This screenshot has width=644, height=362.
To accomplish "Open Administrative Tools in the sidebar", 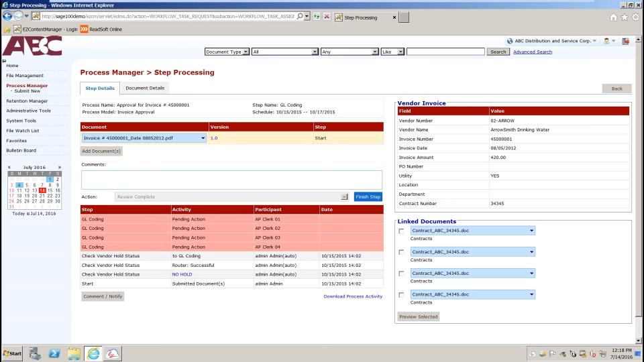I will [x=28, y=111].
